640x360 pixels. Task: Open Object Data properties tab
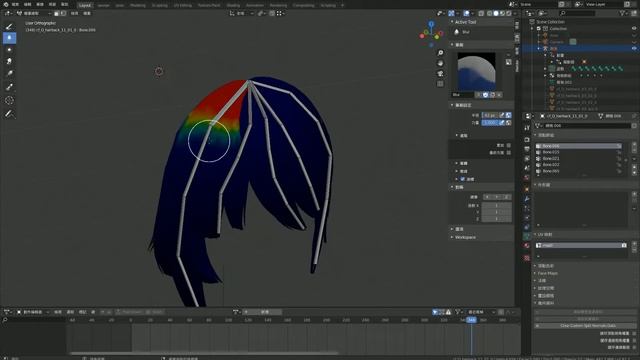527,236
